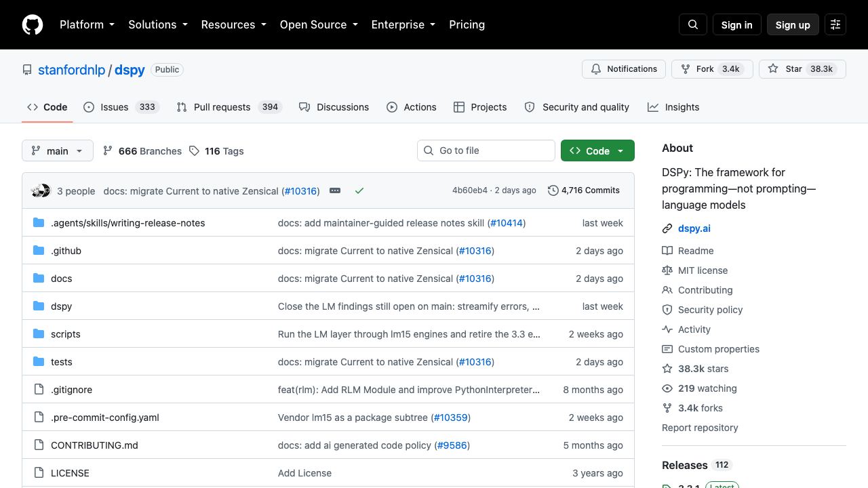Fork the repository with the Fork button
This screenshot has width=868, height=488.
click(712, 69)
